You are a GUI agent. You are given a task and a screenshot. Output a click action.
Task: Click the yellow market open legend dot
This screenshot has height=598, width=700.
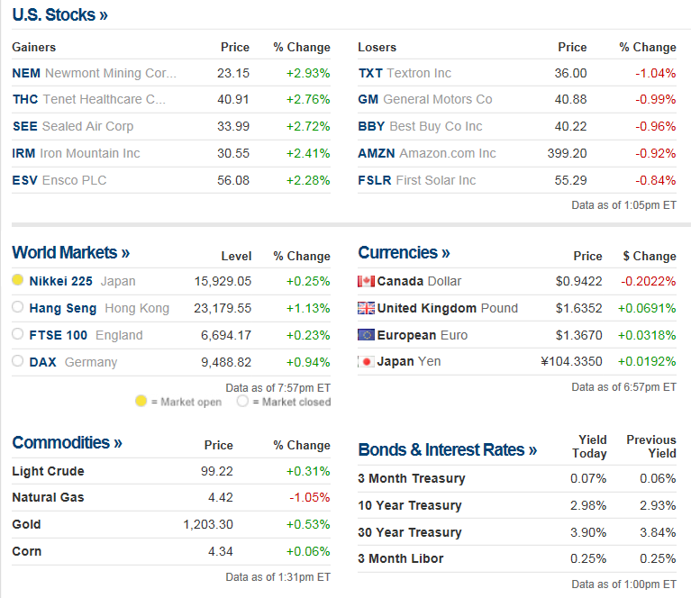(141, 402)
